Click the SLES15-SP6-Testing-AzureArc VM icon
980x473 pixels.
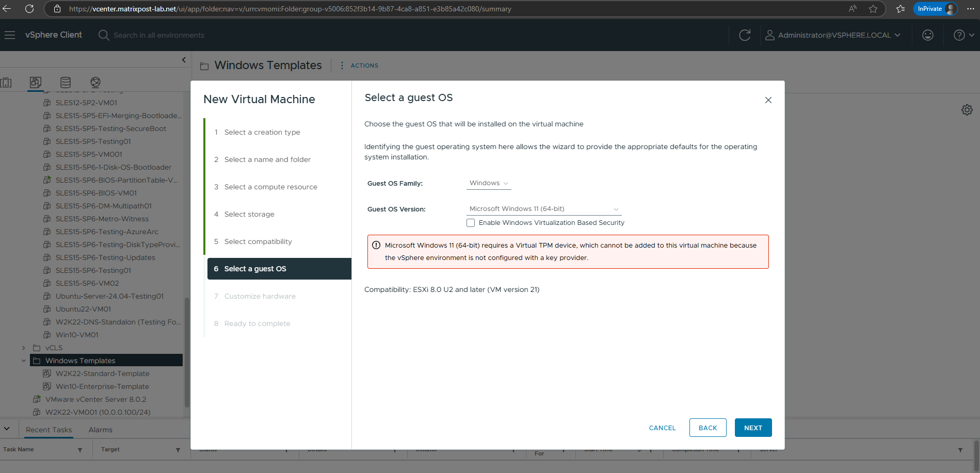(x=47, y=232)
